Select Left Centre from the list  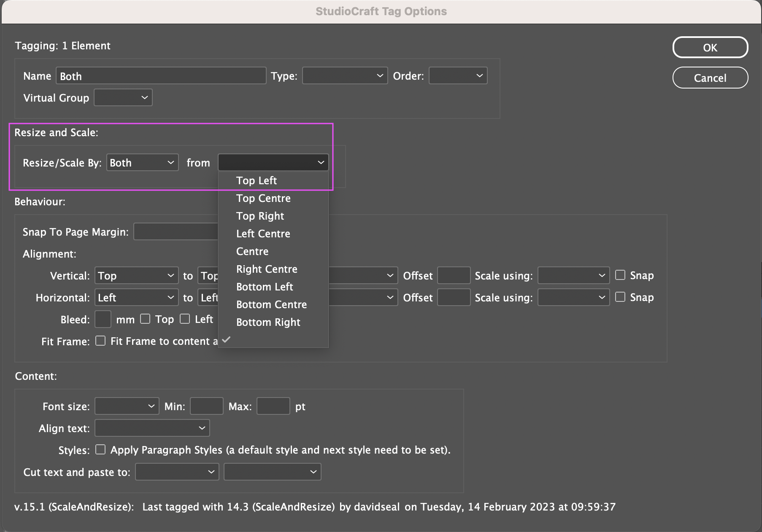[x=273, y=234]
